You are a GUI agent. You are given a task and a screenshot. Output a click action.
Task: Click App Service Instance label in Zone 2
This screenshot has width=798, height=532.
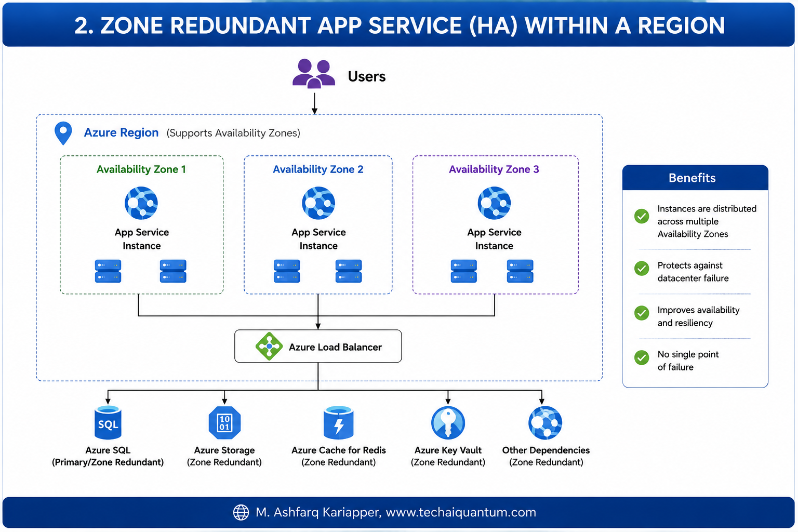[x=318, y=239]
